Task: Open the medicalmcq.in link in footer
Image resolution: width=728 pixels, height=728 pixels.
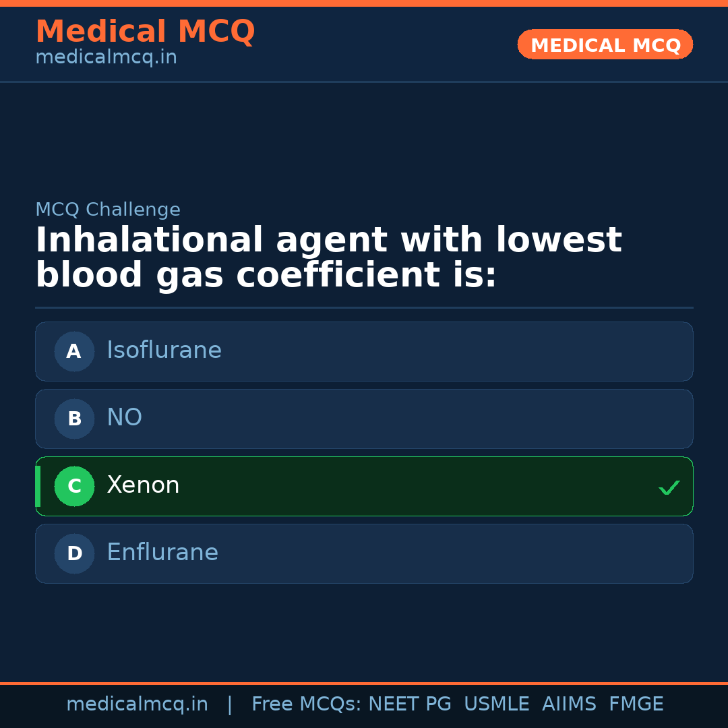Action: 137,704
